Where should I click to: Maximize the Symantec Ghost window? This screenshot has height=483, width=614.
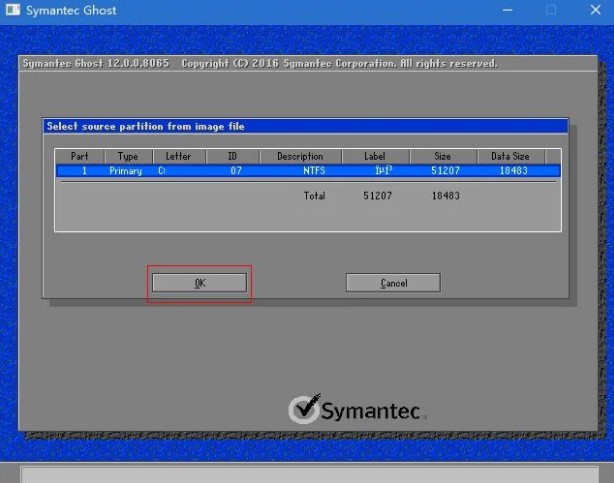551,10
